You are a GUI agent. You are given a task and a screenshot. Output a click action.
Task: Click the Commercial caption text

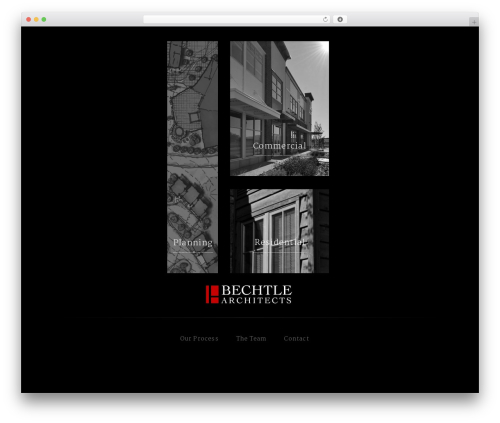(279, 146)
